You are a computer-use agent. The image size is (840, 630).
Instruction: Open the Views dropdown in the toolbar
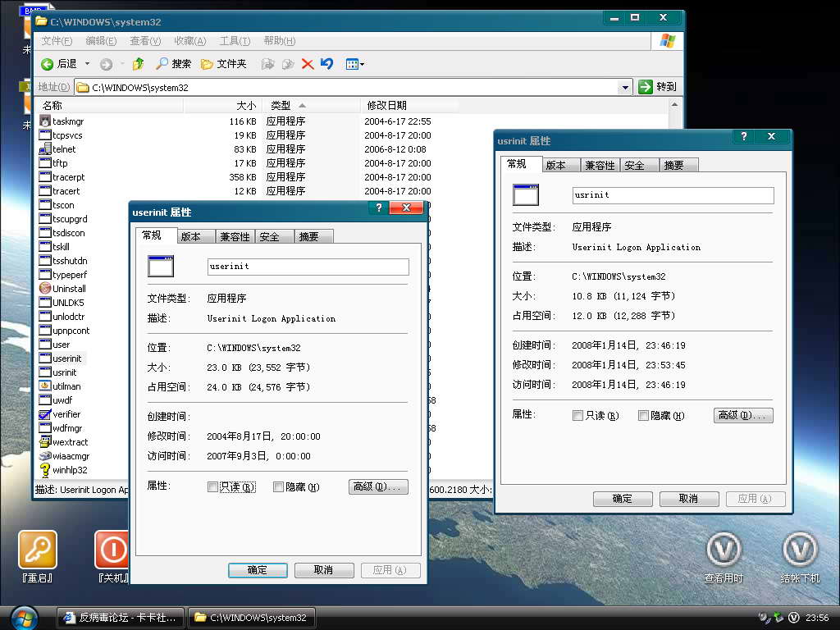coord(355,64)
